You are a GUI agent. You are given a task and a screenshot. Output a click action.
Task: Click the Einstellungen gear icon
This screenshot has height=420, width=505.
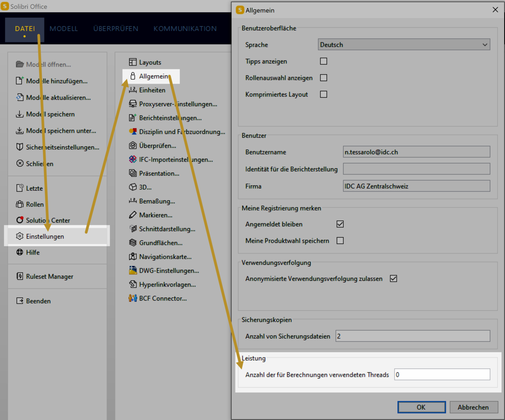click(20, 236)
